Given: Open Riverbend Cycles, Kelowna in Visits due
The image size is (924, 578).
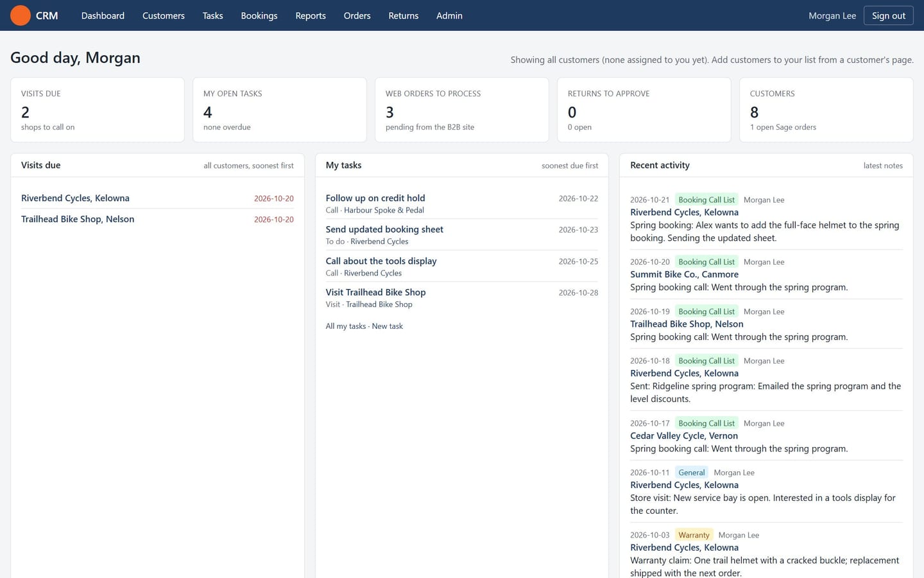Looking at the screenshot, I should point(75,198).
